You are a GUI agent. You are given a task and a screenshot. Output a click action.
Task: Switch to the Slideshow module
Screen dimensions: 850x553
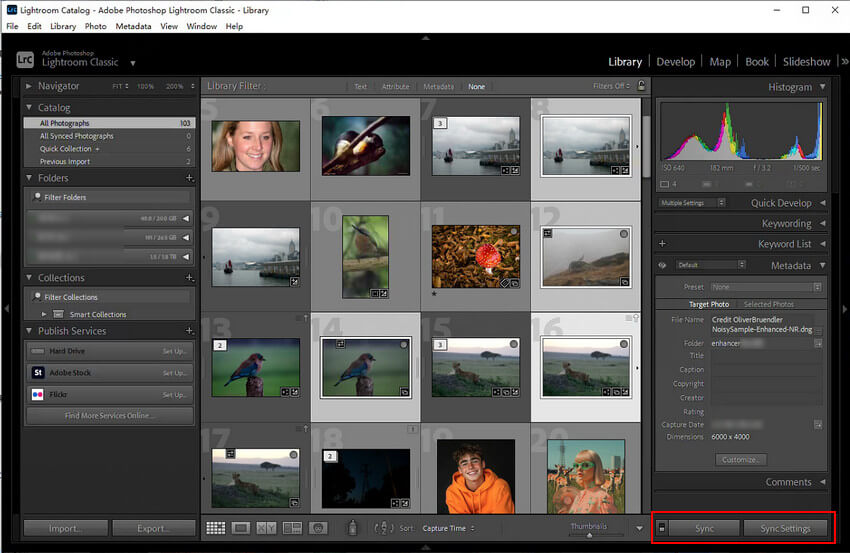[806, 62]
